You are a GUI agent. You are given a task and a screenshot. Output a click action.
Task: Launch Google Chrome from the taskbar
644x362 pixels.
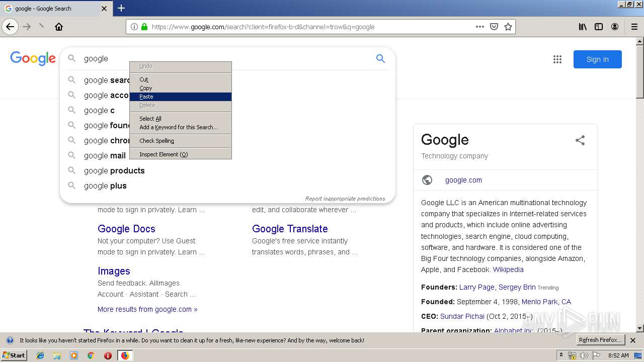91,355
